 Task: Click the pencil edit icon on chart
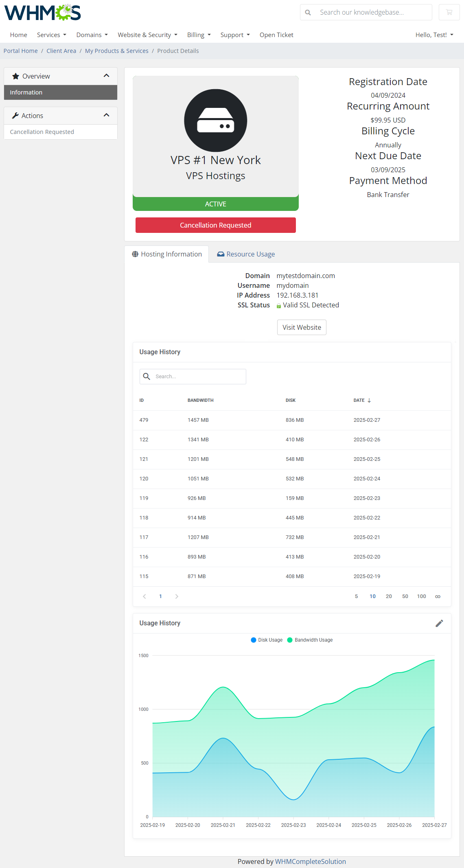click(x=439, y=623)
